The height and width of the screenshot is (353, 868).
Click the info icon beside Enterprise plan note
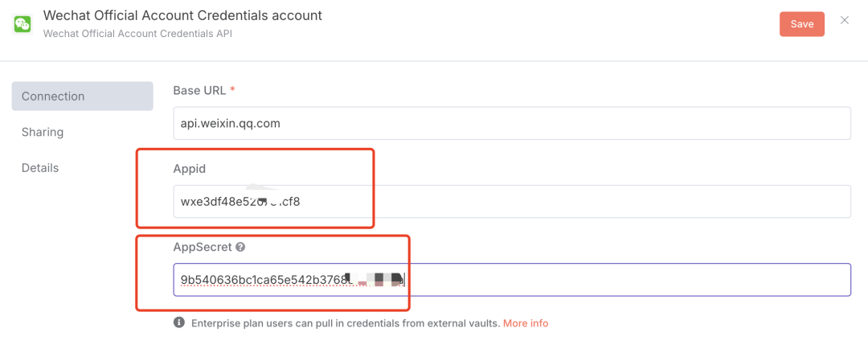(x=179, y=323)
